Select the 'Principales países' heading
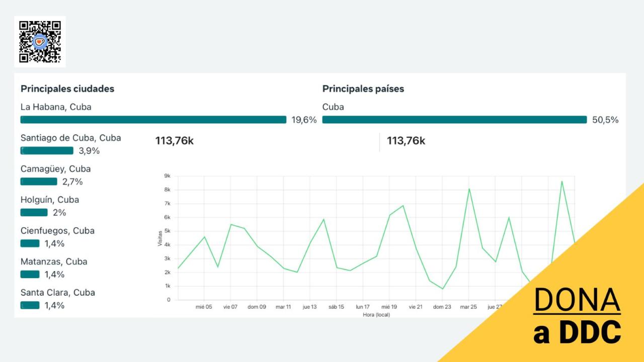 click(x=363, y=89)
